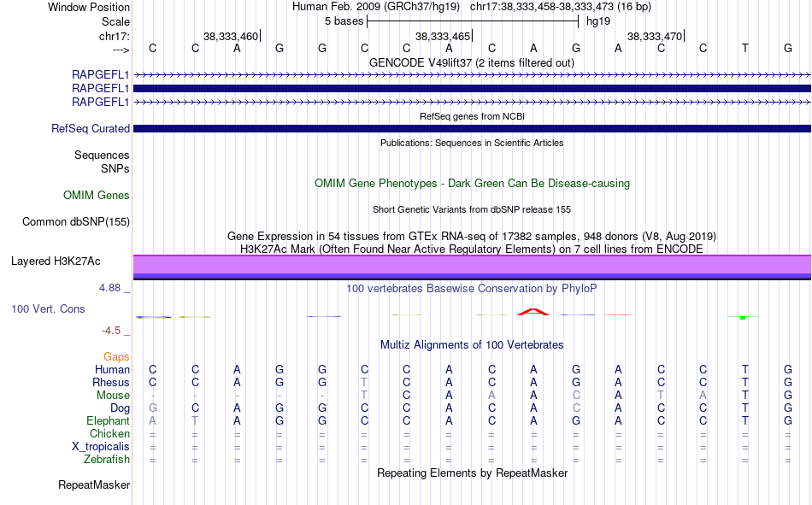This screenshot has width=812, height=505.
Task: Click the RepeatMasker track label
Action: point(94,485)
